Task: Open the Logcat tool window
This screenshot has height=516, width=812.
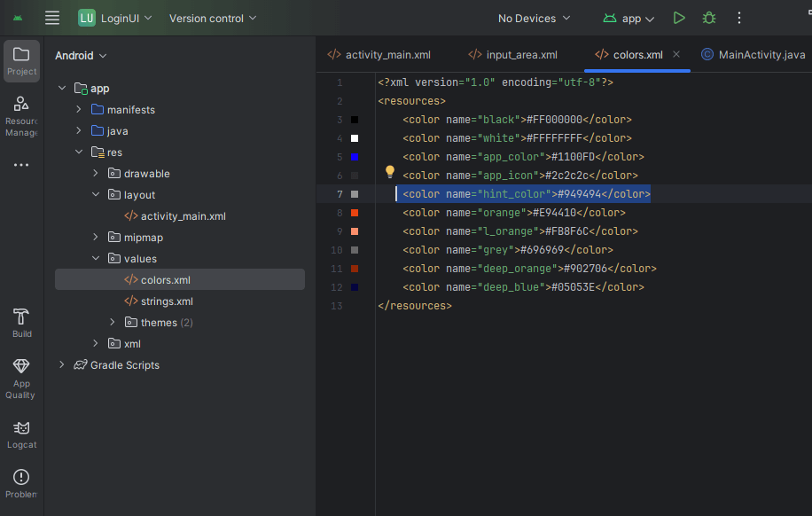Action: (22, 434)
